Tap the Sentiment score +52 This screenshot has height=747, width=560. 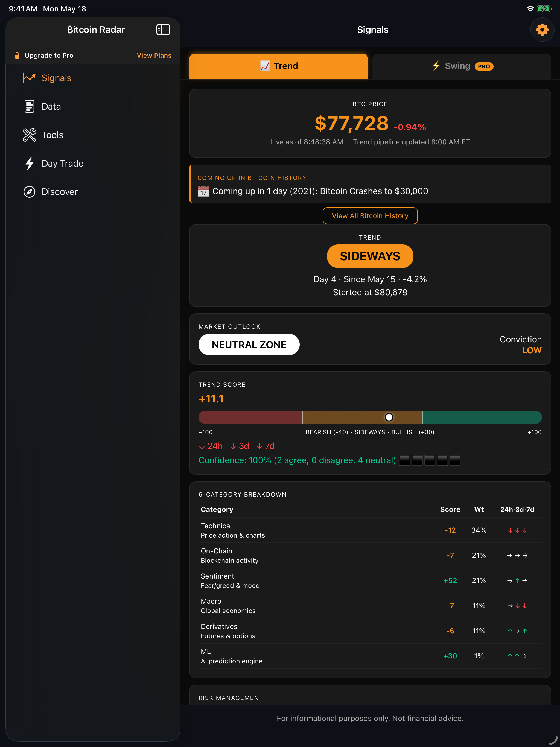[450, 580]
